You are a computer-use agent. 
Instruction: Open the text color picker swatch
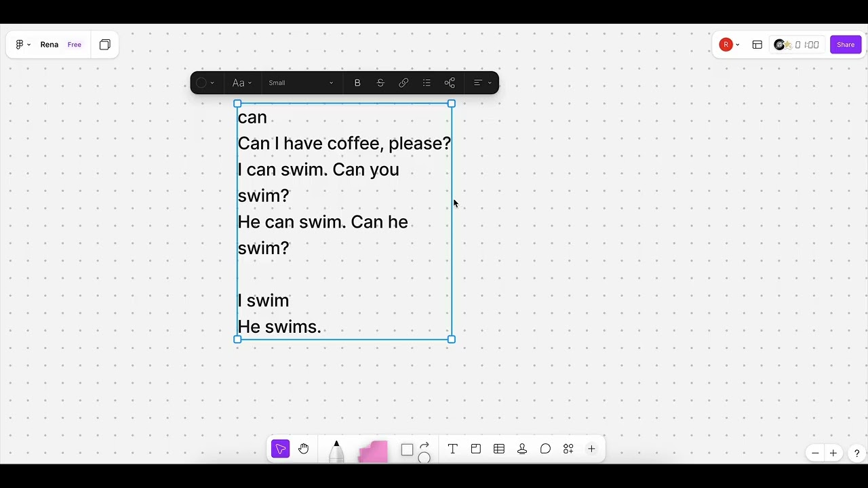[x=201, y=83]
